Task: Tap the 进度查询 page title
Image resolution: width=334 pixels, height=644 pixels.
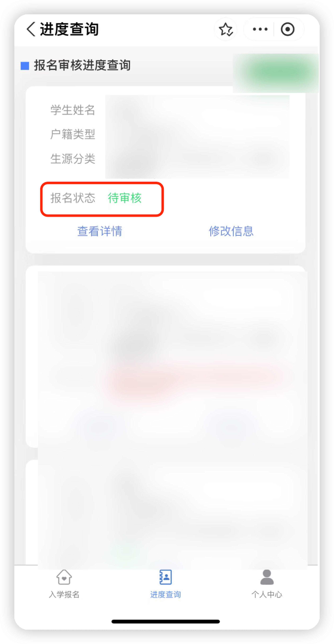Action: pos(69,29)
